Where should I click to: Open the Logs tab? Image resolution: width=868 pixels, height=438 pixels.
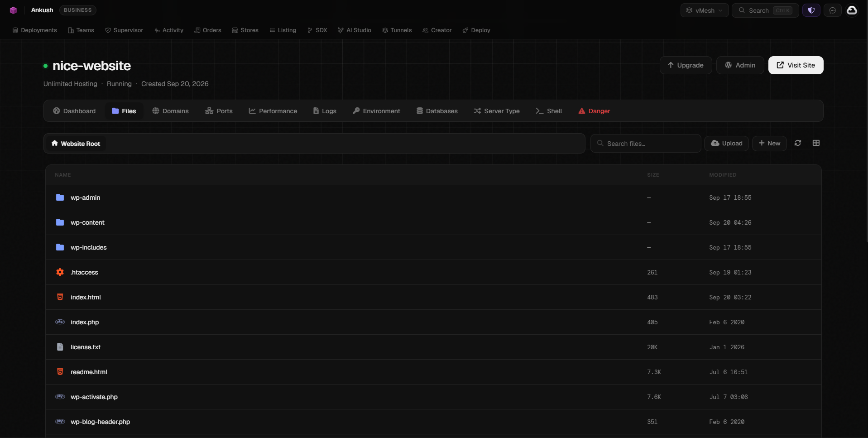click(x=325, y=111)
